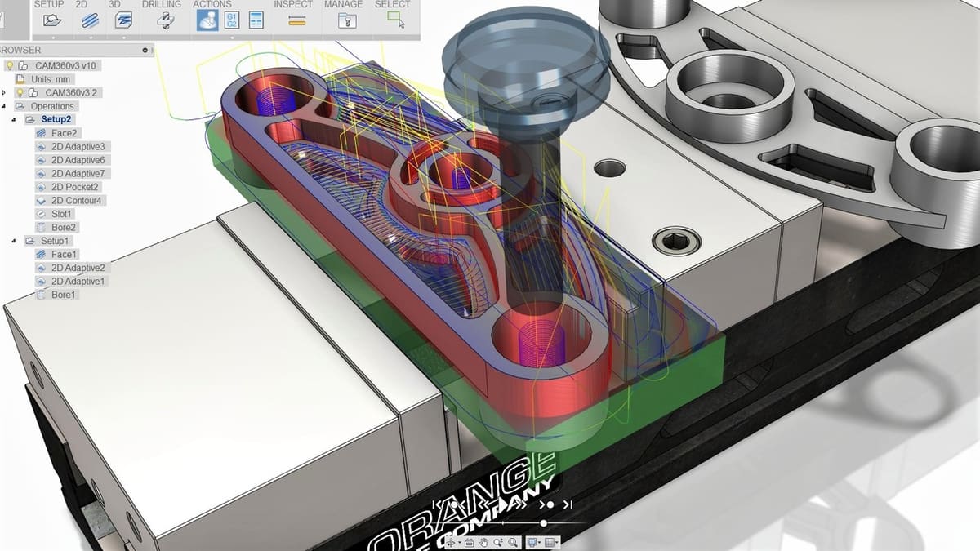Jump simulation to the start
The height and width of the screenshot is (551, 980).
tap(437, 504)
